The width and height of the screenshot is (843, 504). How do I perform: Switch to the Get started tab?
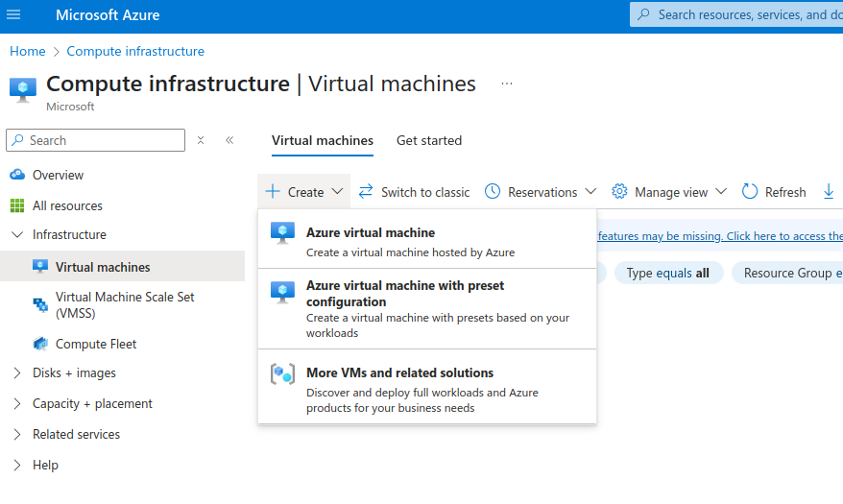(x=429, y=140)
